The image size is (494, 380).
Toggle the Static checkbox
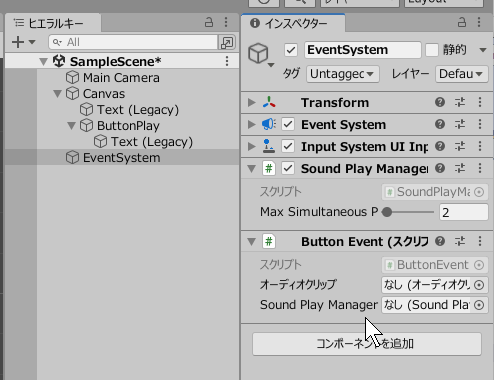[x=432, y=50]
